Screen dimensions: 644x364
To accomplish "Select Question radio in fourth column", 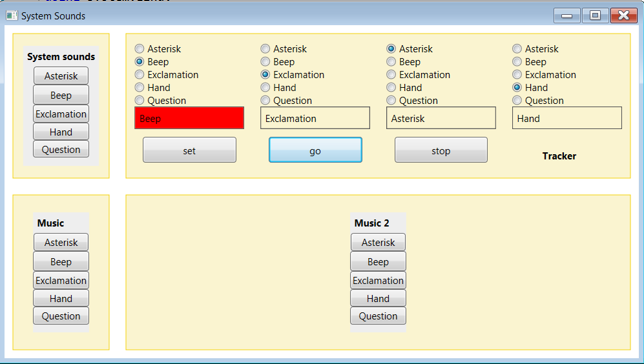I will click(517, 101).
